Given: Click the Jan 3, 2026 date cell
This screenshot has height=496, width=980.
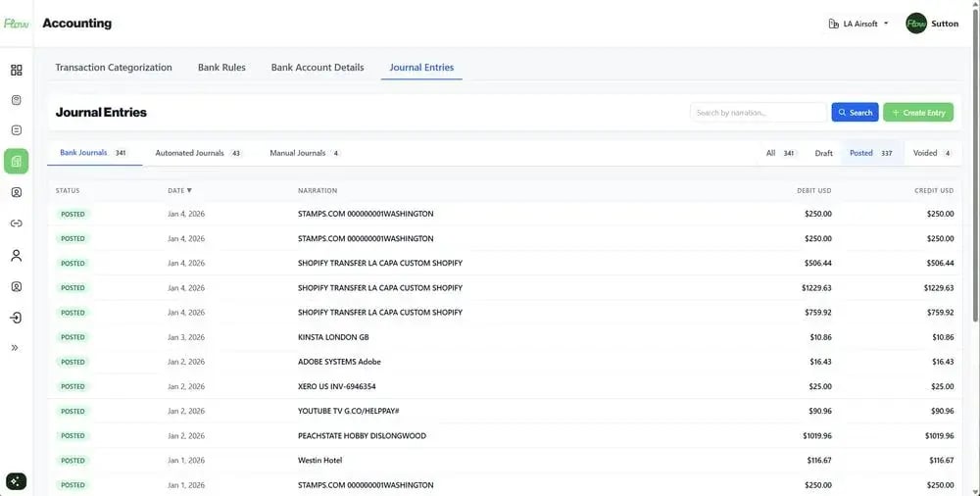Looking at the screenshot, I should [x=185, y=337].
